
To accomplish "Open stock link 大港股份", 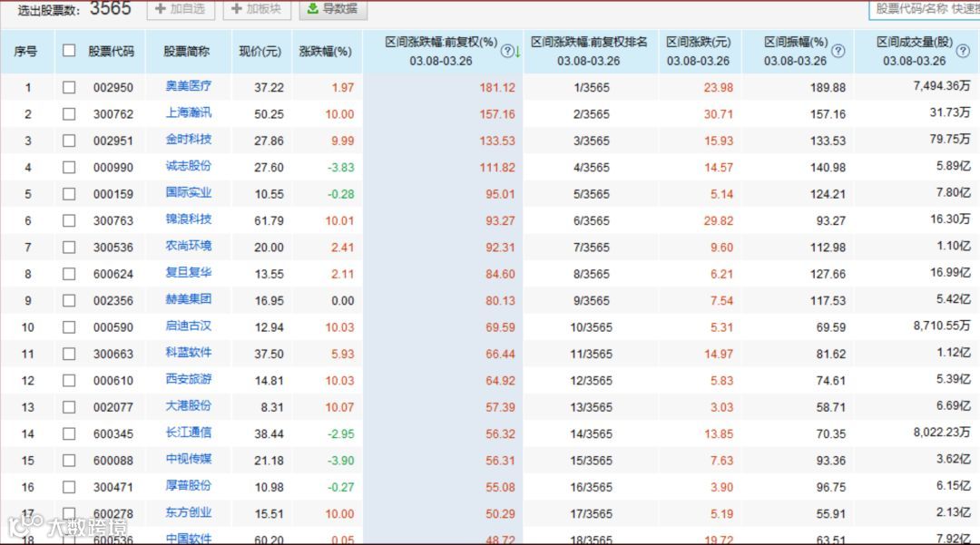I will (188, 405).
